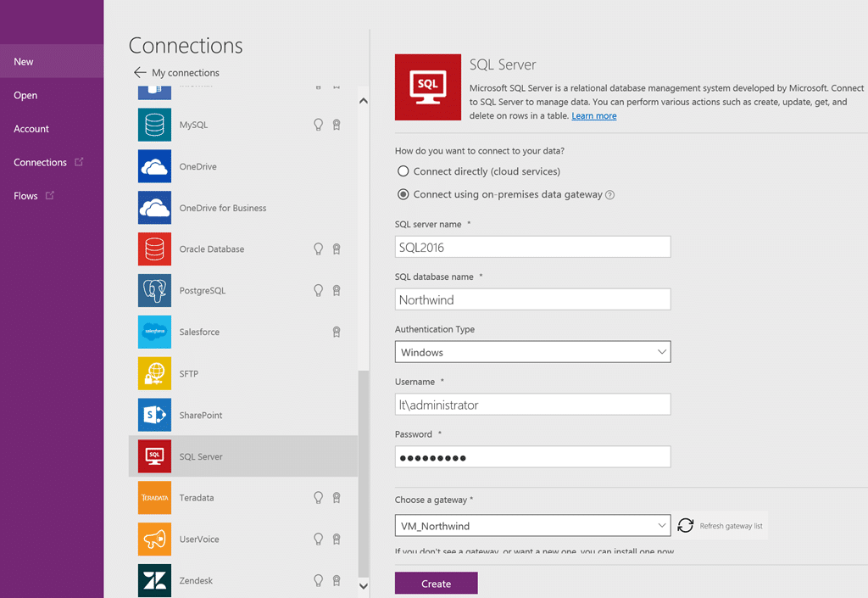This screenshot has height=598, width=868.
Task: Open the Authentication Type dropdown
Action: tap(532, 352)
